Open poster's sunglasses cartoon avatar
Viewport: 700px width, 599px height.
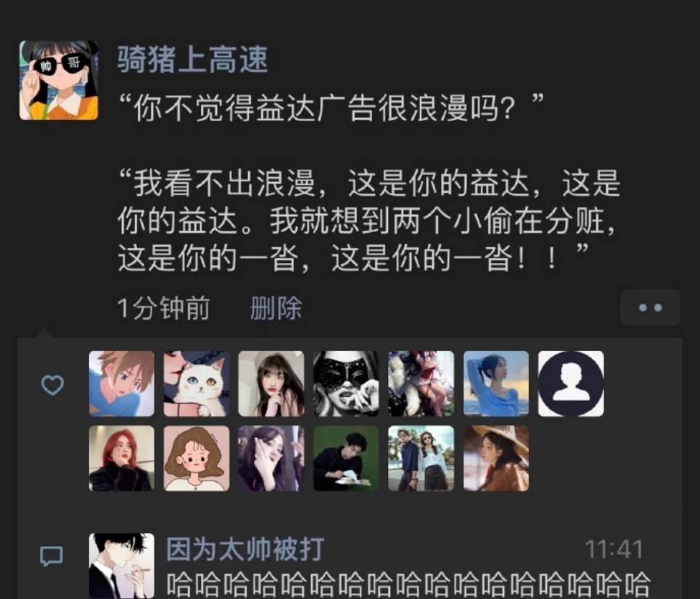[x=59, y=80]
